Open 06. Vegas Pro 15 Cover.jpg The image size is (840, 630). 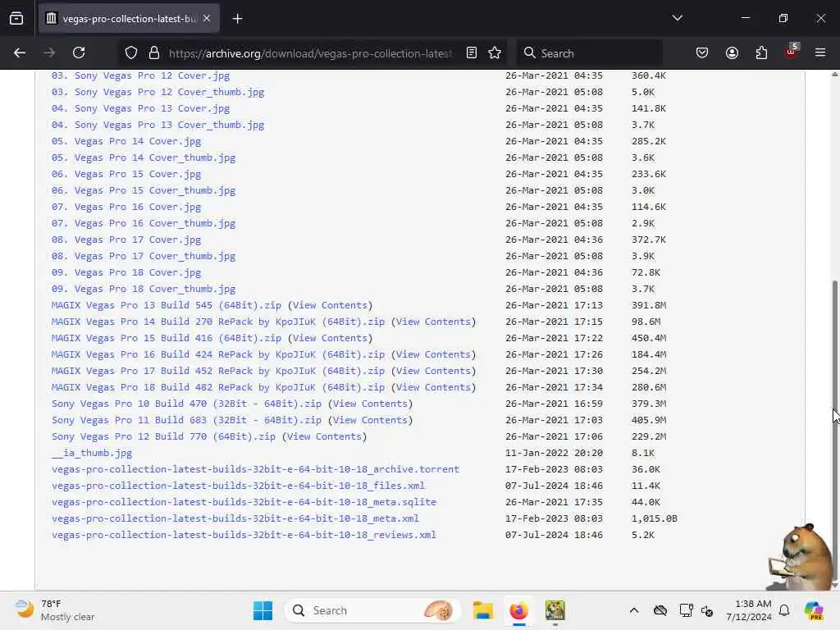126,174
